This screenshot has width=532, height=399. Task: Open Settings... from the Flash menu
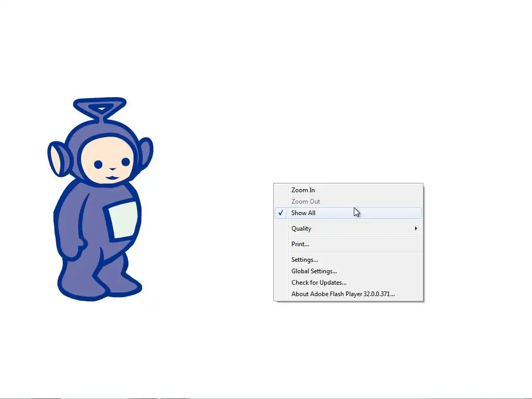pos(348,260)
